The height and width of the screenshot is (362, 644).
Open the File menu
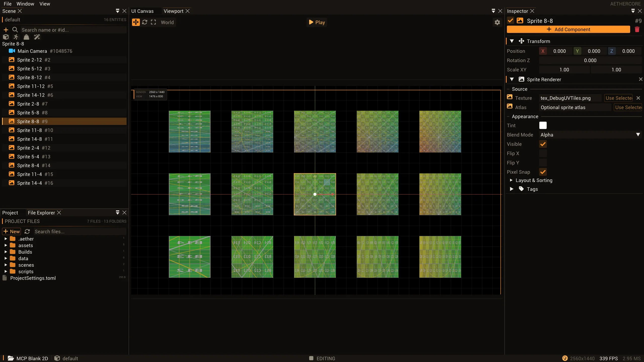click(8, 4)
